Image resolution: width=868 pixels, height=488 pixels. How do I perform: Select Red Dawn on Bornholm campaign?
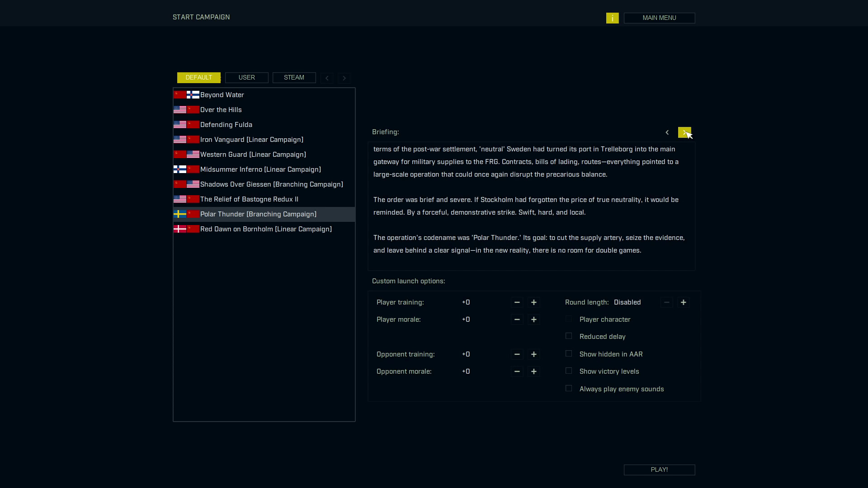point(266,229)
